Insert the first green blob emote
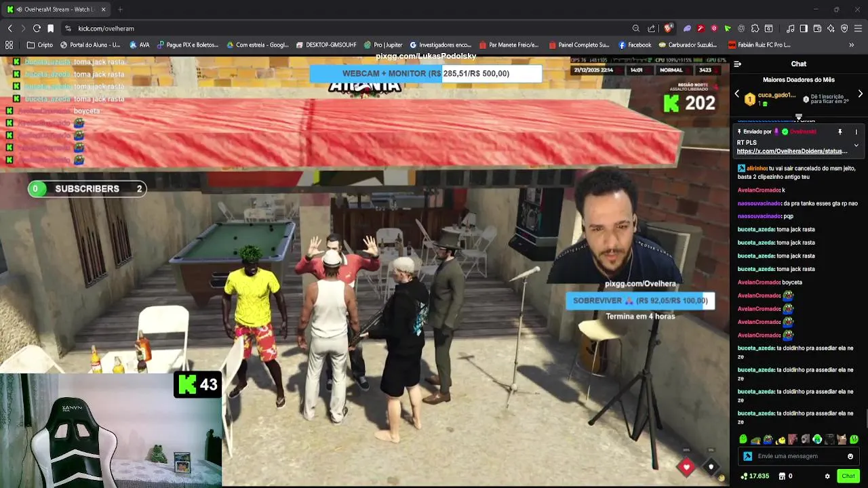 tap(743, 439)
